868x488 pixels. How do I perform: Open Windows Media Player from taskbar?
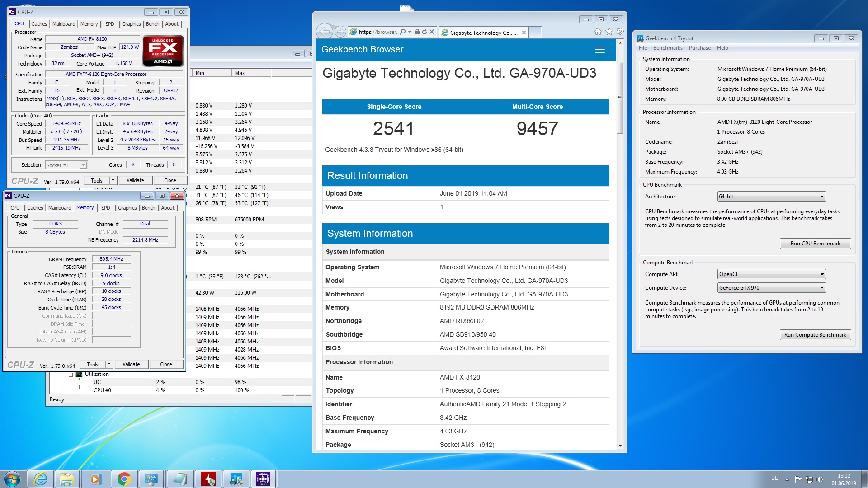coord(95,479)
